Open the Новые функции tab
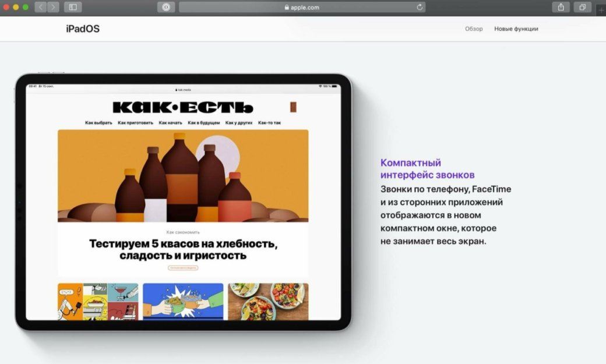606x364 pixels. coord(516,29)
